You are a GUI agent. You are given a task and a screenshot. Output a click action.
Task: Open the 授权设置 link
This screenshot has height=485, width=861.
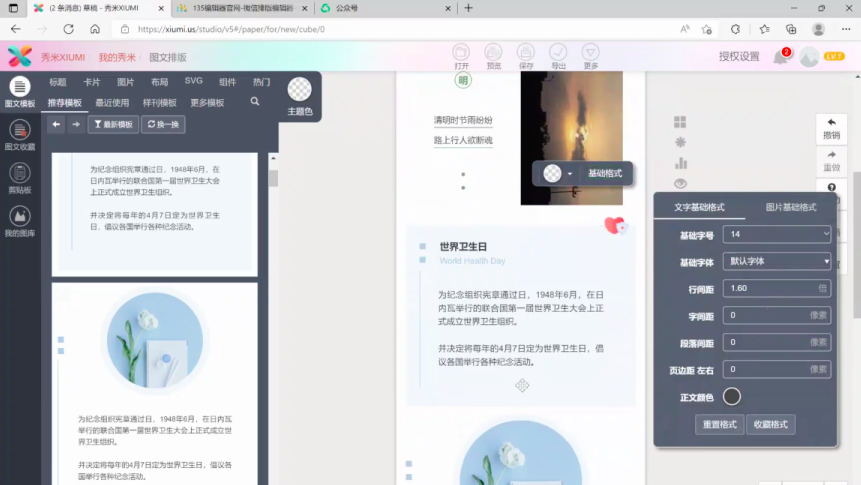(739, 57)
